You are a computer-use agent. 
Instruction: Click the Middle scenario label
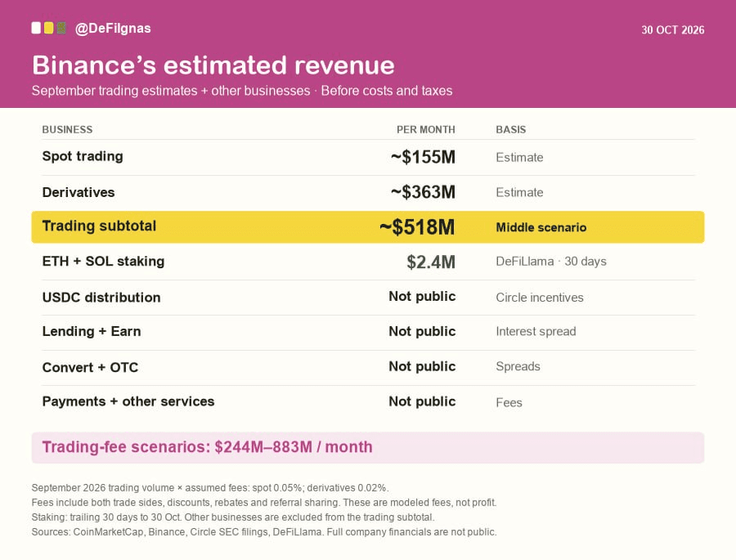point(541,227)
